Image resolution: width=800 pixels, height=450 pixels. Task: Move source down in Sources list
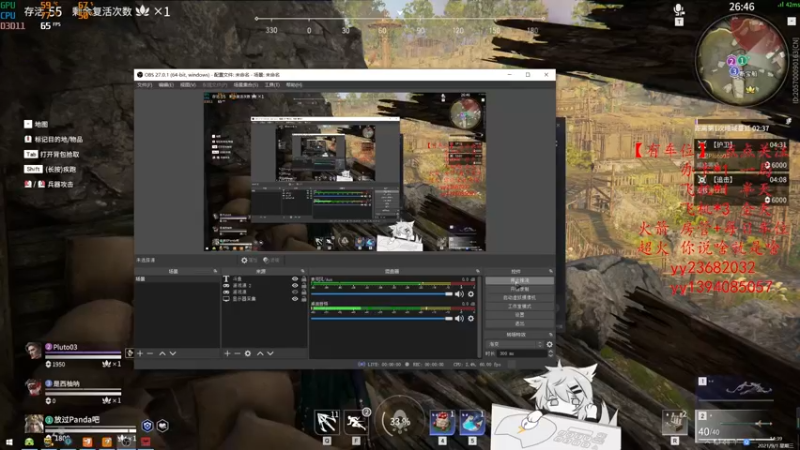(270, 353)
